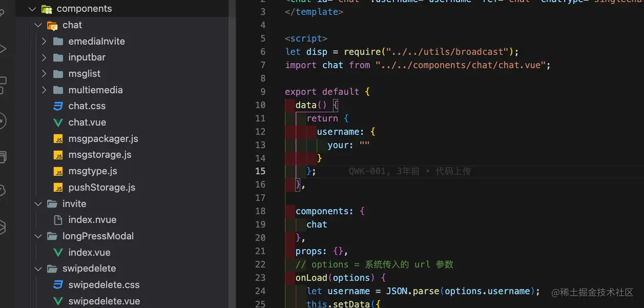Open msgtype.js file

coord(93,171)
